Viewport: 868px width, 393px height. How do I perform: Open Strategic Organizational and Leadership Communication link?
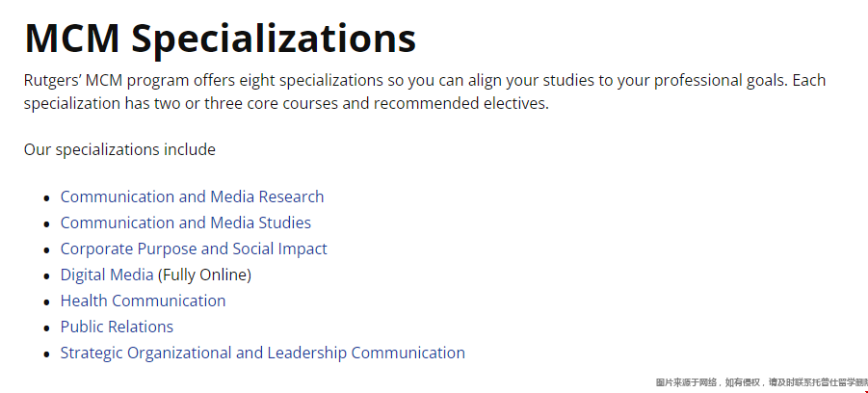[x=262, y=354]
